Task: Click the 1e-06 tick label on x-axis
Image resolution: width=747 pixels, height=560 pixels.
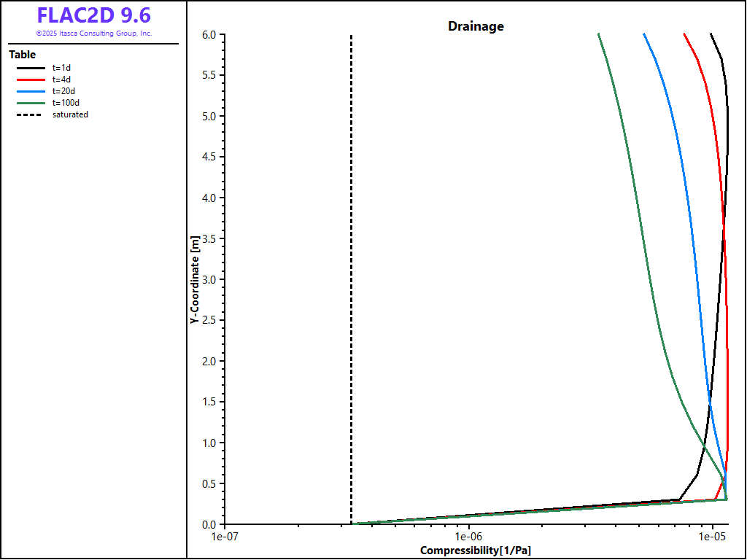Action: 468,537
